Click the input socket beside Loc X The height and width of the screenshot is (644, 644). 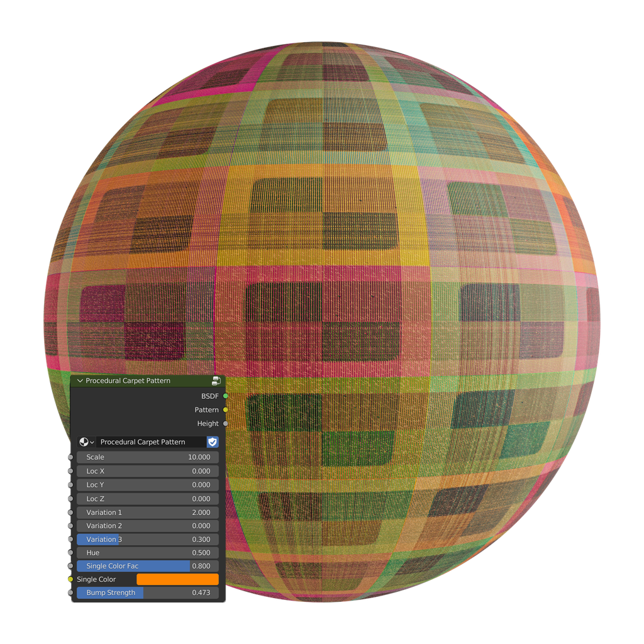(x=70, y=471)
